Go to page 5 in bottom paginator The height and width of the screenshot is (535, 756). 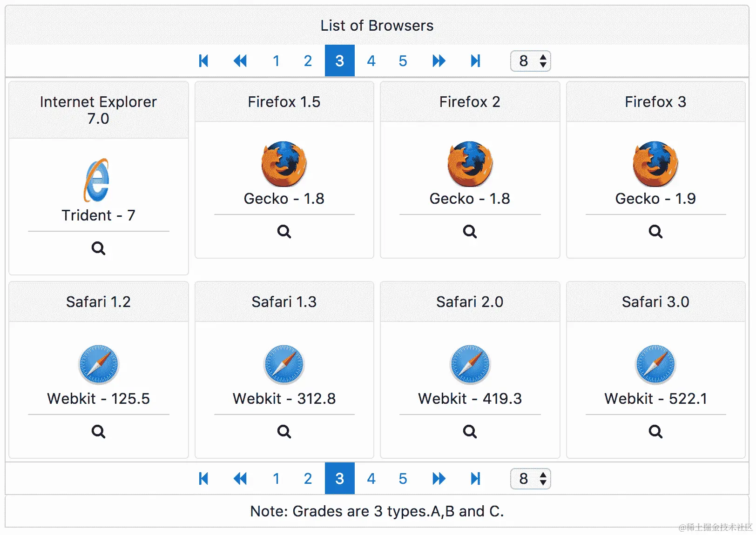point(403,478)
